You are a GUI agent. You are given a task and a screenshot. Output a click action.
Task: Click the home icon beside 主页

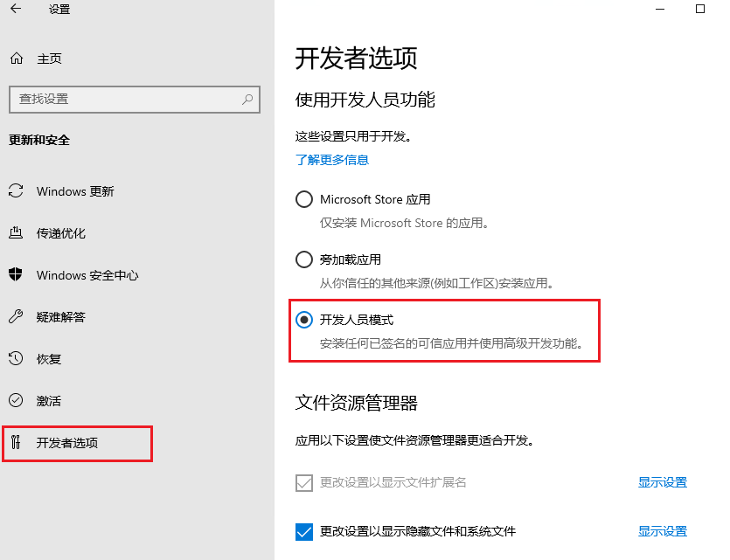[16, 59]
